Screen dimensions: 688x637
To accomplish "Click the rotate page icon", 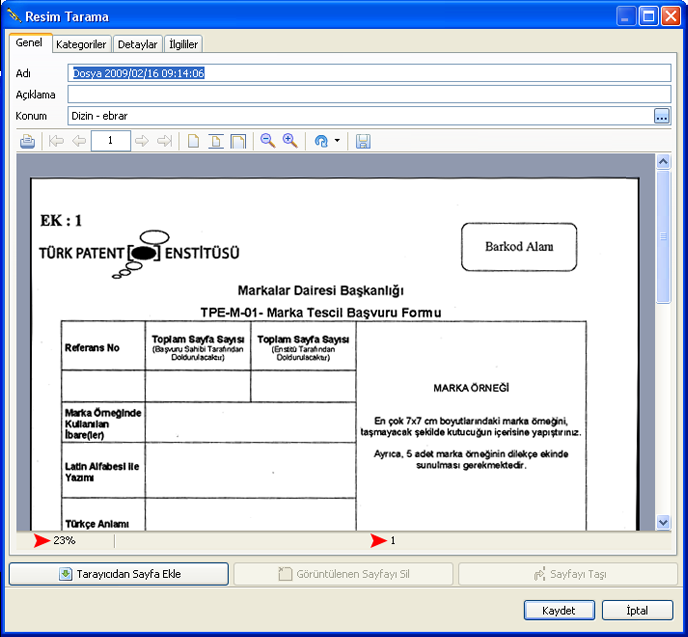I will (321, 141).
